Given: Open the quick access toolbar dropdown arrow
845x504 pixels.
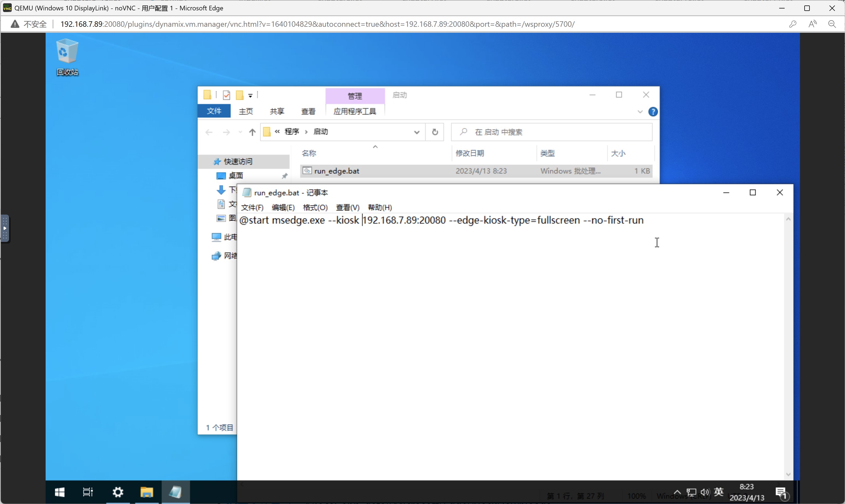Looking at the screenshot, I should click(x=250, y=96).
